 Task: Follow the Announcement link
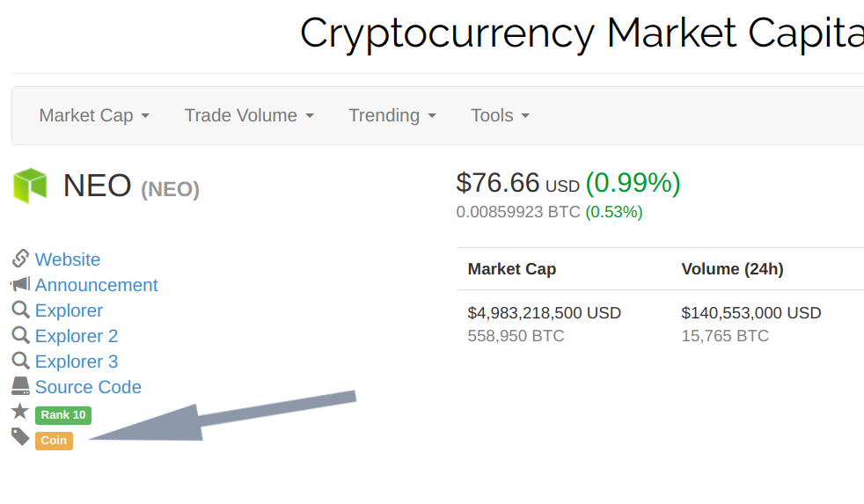(x=97, y=285)
